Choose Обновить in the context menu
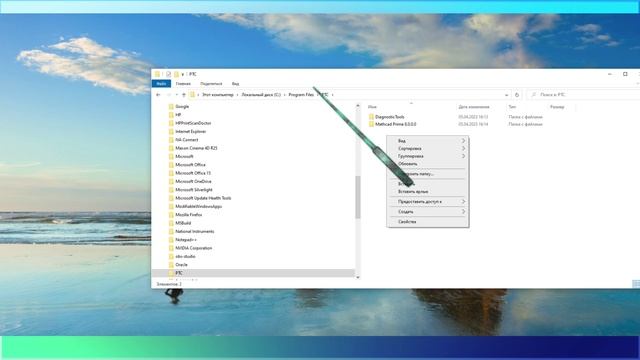 (x=428, y=164)
